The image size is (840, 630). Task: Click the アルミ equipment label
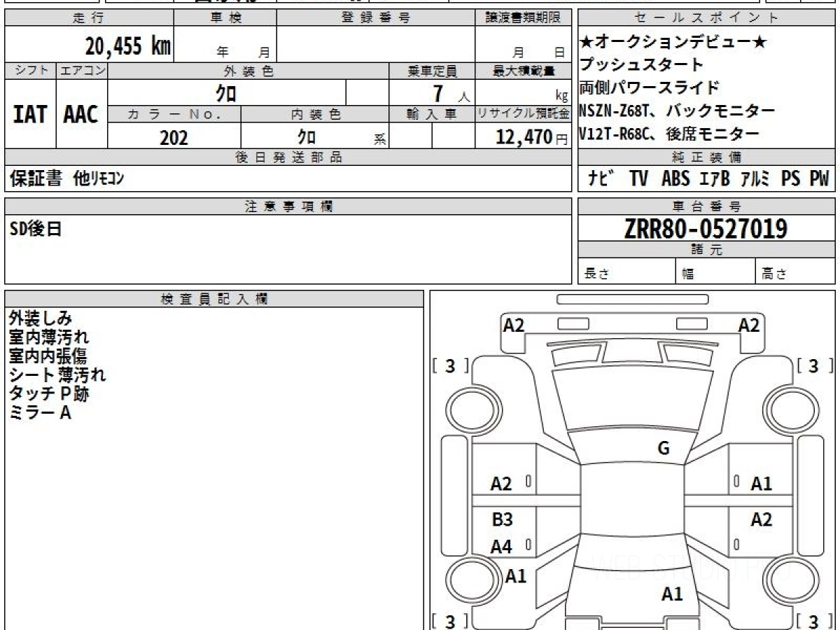click(755, 179)
